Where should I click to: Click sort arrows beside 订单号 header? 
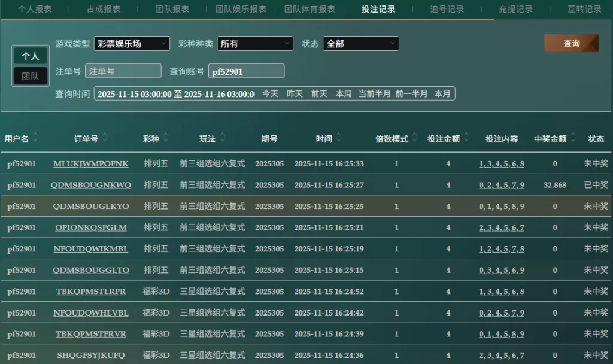click(105, 138)
